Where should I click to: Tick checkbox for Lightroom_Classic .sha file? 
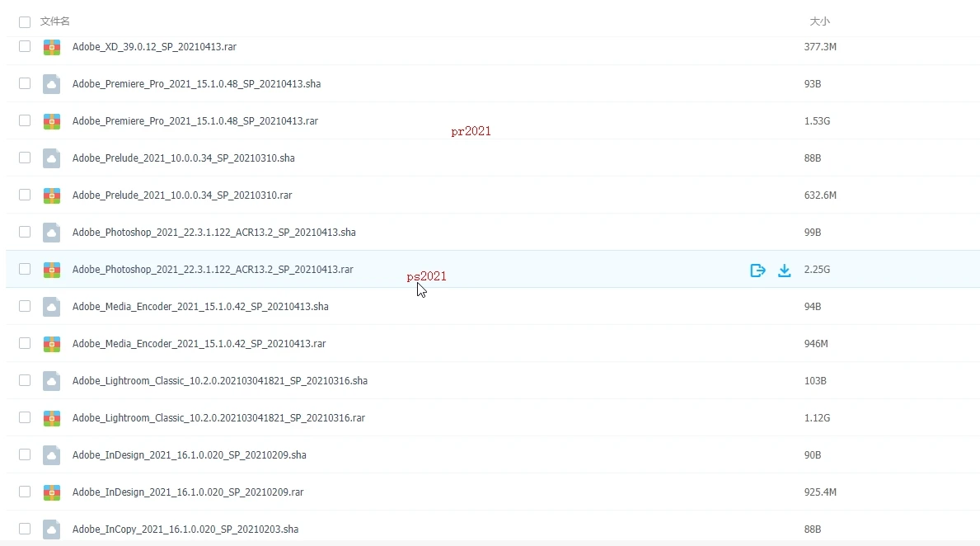click(25, 380)
